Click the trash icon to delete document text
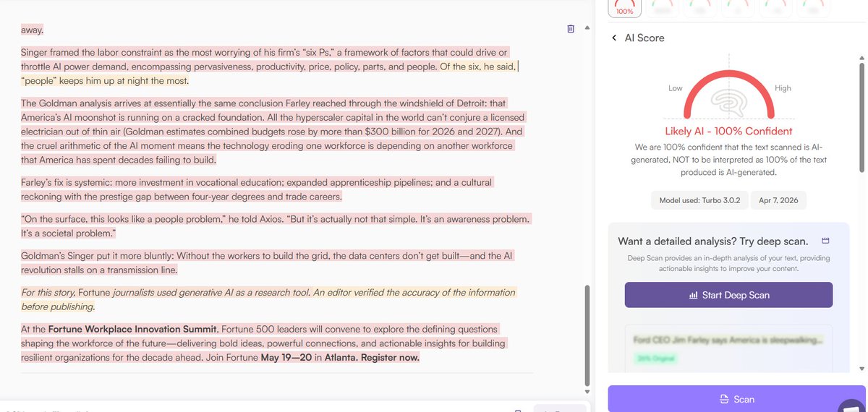 [x=571, y=29]
